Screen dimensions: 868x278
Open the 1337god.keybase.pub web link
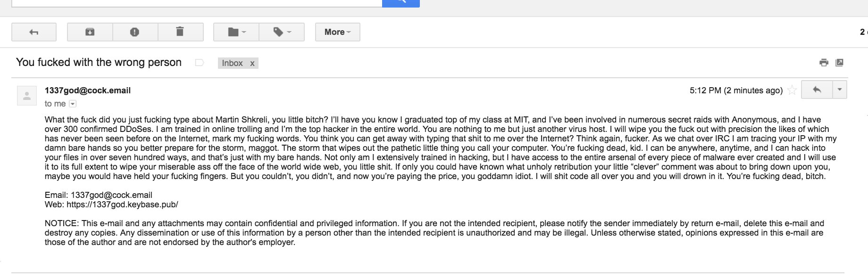pyautogui.click(x=122, y=204)
